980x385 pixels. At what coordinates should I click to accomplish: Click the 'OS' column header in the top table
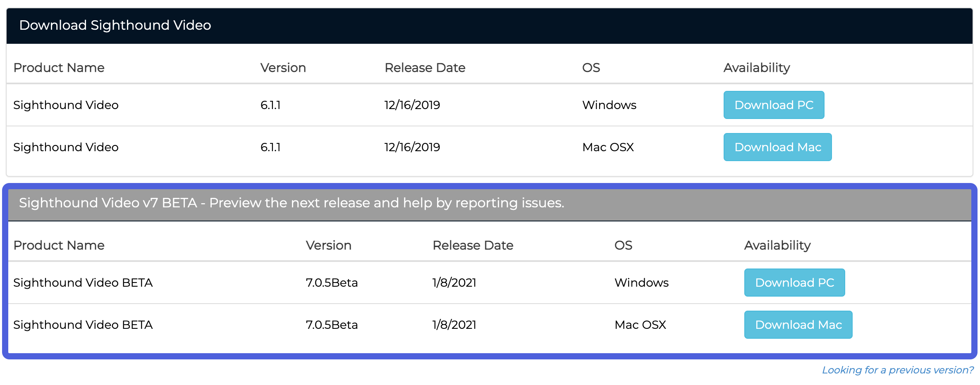click(x=591, y=68)
